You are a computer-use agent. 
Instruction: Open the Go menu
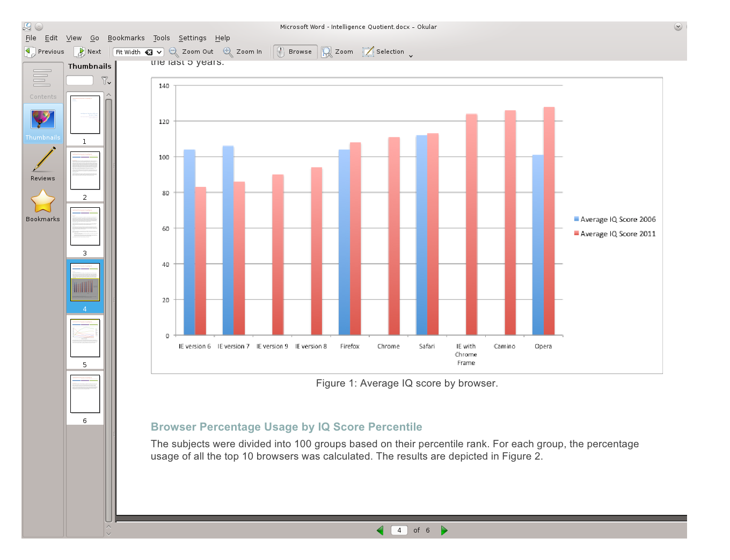(x=94, y=38)
